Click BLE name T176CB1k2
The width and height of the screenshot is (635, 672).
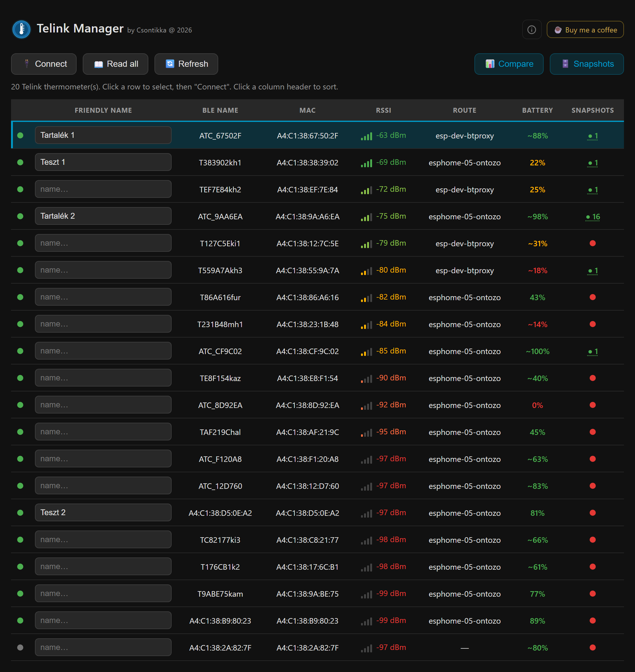coord(220,567)
